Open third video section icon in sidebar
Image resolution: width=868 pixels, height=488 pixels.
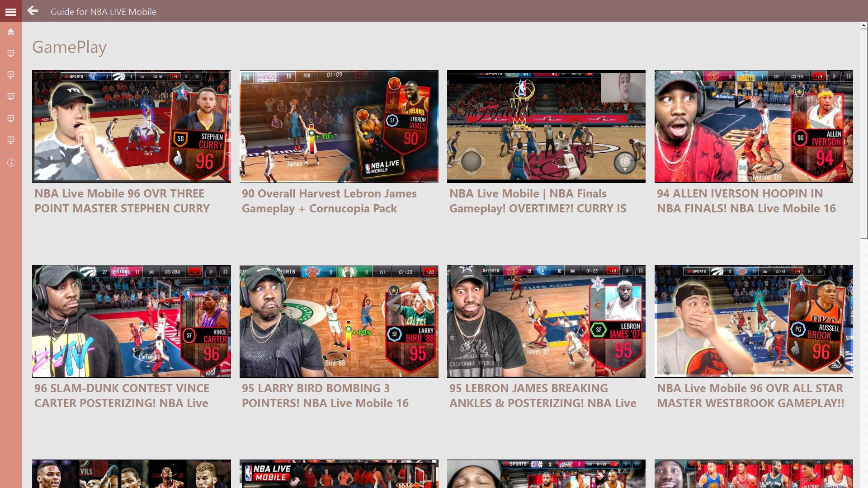pos(11,97)
